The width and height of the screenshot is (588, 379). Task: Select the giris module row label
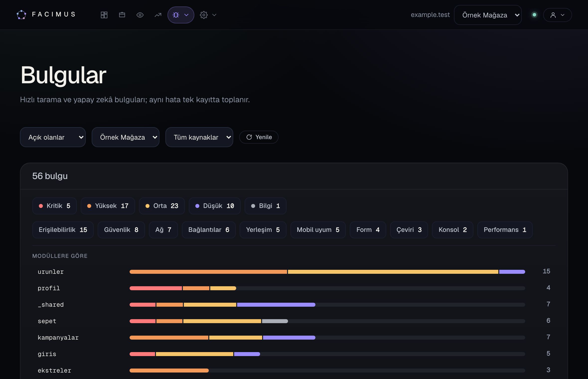47,354
